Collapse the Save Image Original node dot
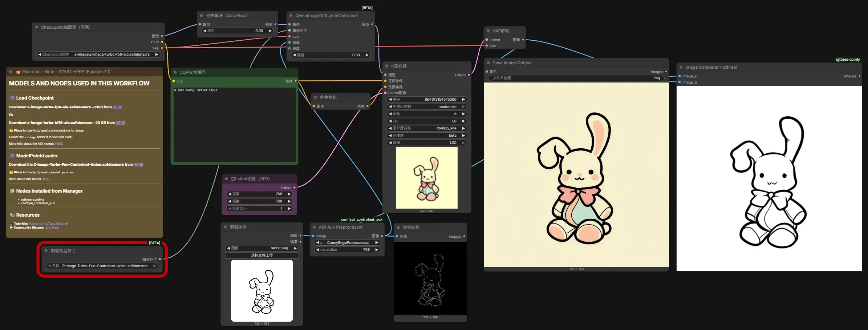 488,63
